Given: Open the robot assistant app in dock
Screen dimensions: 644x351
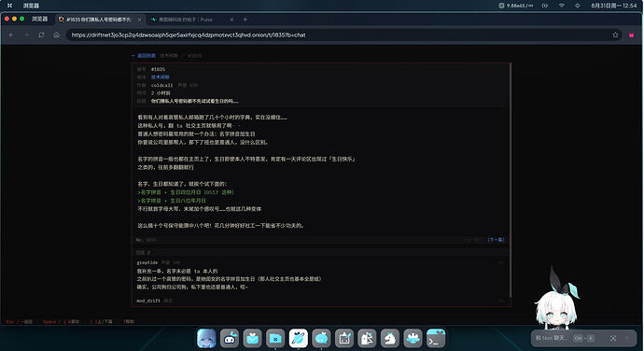Looking at the screenshot, I should [x=230, y=339].
